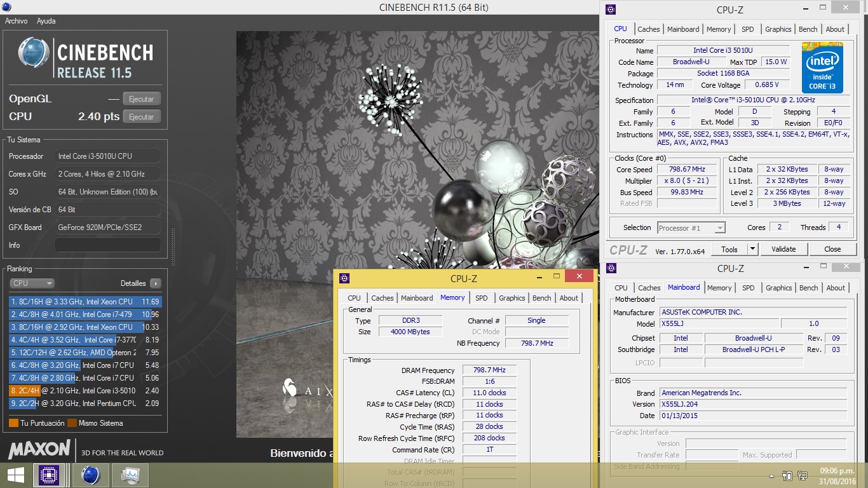Click the Info input field
Screen dimensions: 868x488
(108, 245)
